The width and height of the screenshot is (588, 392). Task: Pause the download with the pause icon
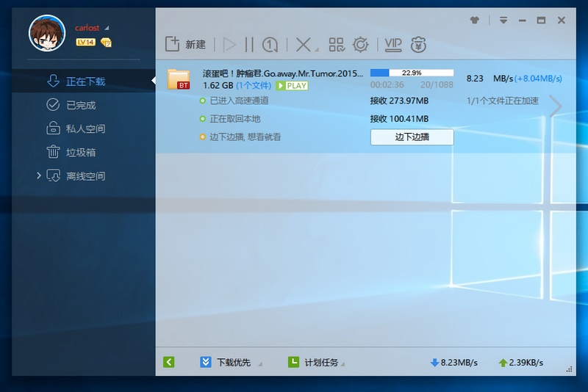[249, 45]
